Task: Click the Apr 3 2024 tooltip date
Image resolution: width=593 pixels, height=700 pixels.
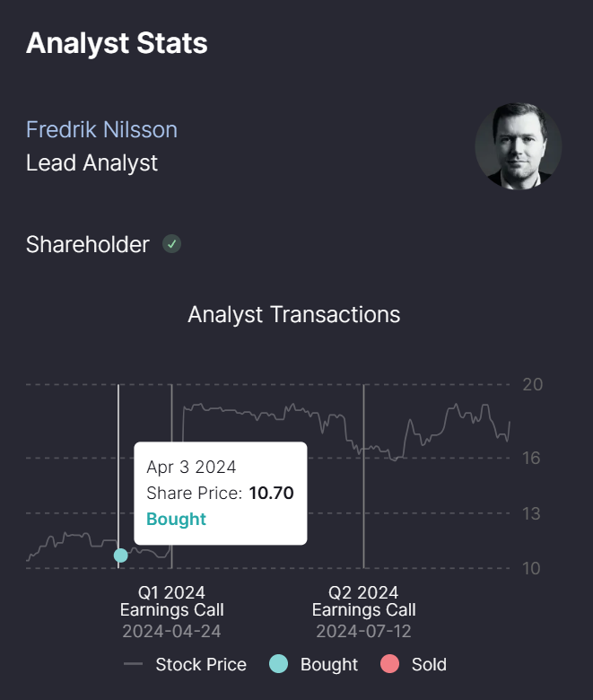Action: point(191,467)
